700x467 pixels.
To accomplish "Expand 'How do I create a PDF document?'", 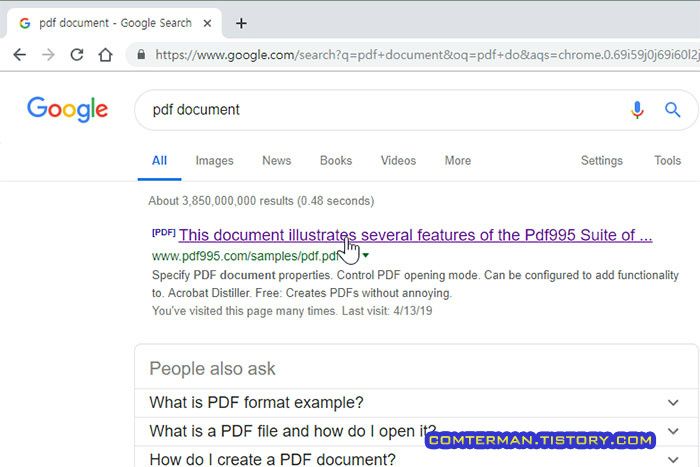I will click(415, 458).
